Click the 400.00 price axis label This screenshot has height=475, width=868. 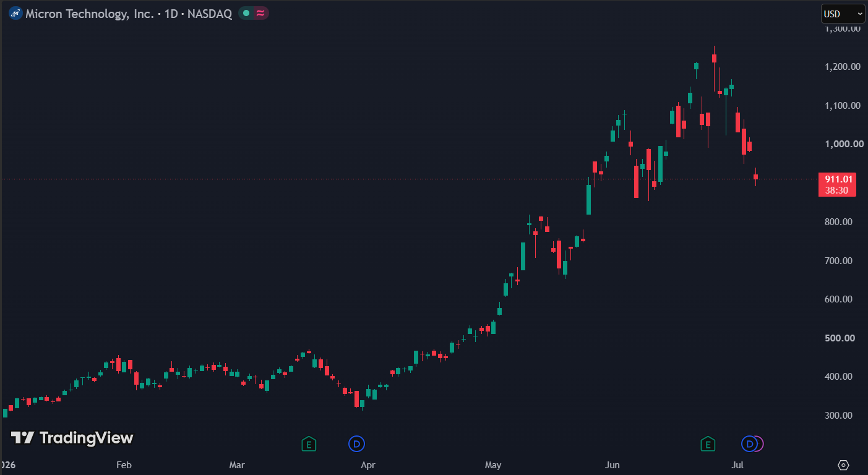coord(839,377)
